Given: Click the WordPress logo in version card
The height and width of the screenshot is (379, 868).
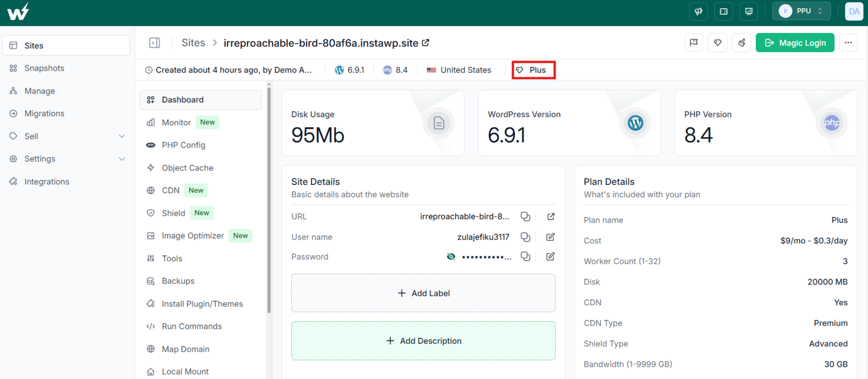Looking at the screenshot, I should (x=635, y=123).
